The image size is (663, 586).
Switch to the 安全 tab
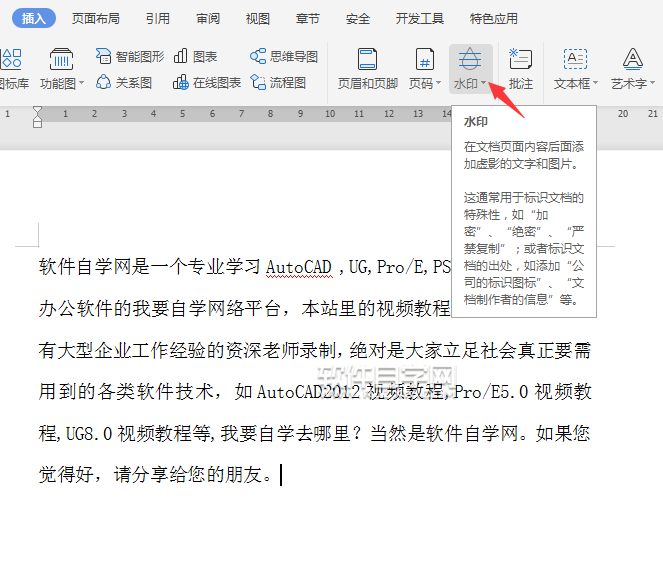(358, 19)
